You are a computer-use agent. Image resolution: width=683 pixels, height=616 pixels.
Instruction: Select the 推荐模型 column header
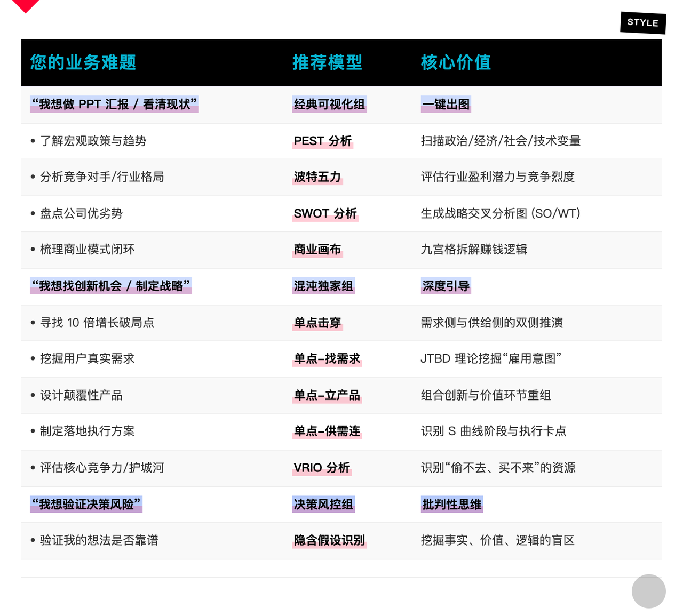point(327,62)
